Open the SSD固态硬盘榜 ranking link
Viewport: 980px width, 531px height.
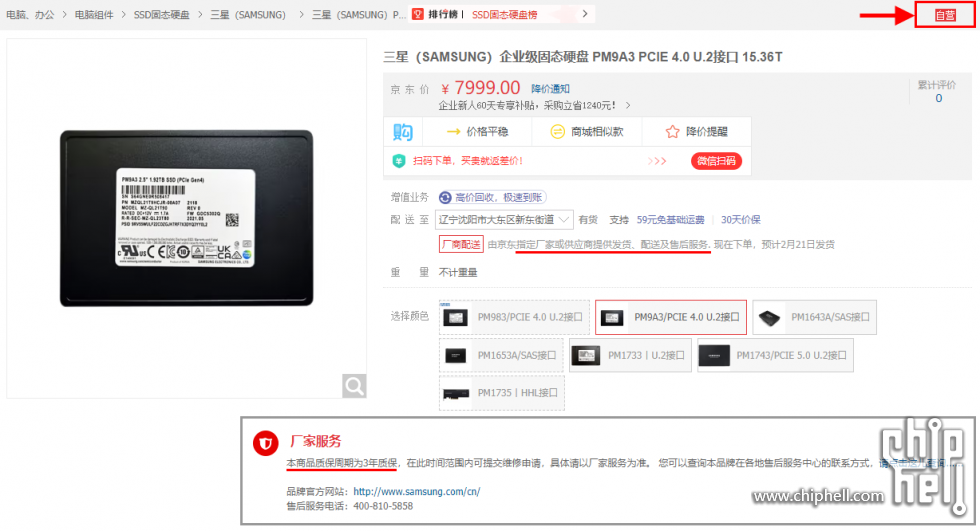pyautogui.click(x=504, y=14)
